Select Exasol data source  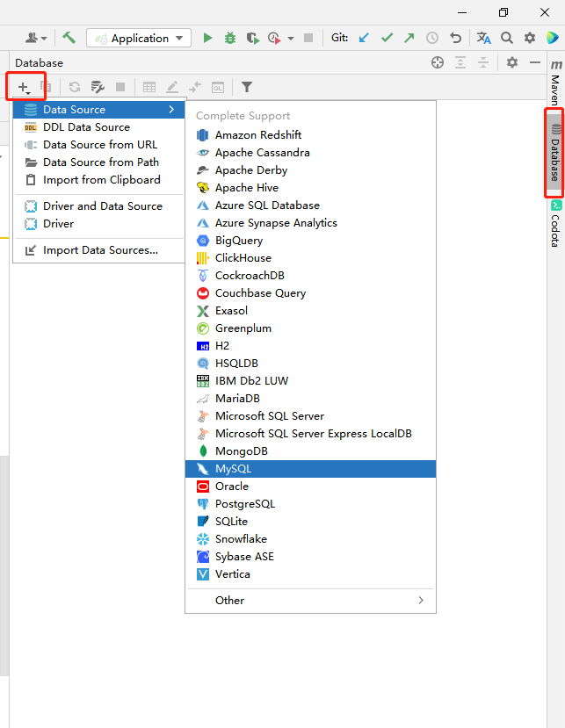(x=310, y=311)
